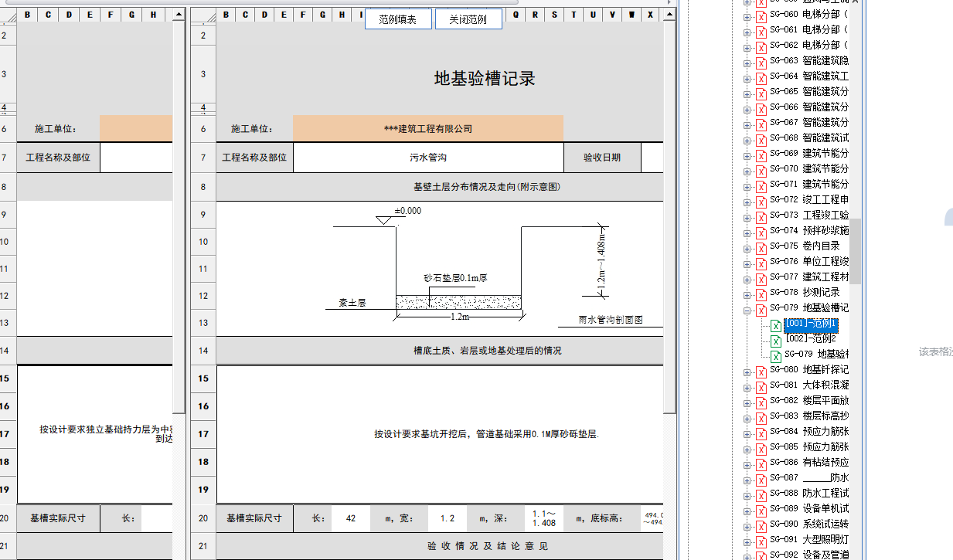Click the SG-075 卷内目录 file icon
Viewport: 953px width, 560px height.
(x=761, y=248)
